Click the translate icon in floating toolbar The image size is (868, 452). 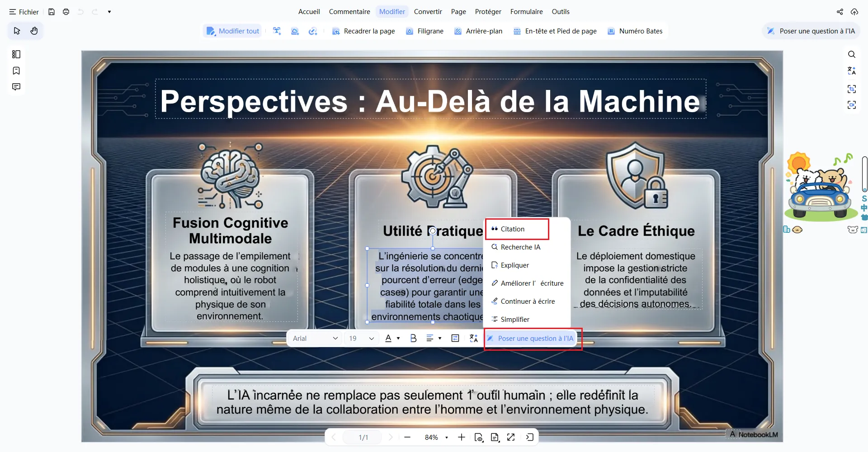tap(473, 339)
